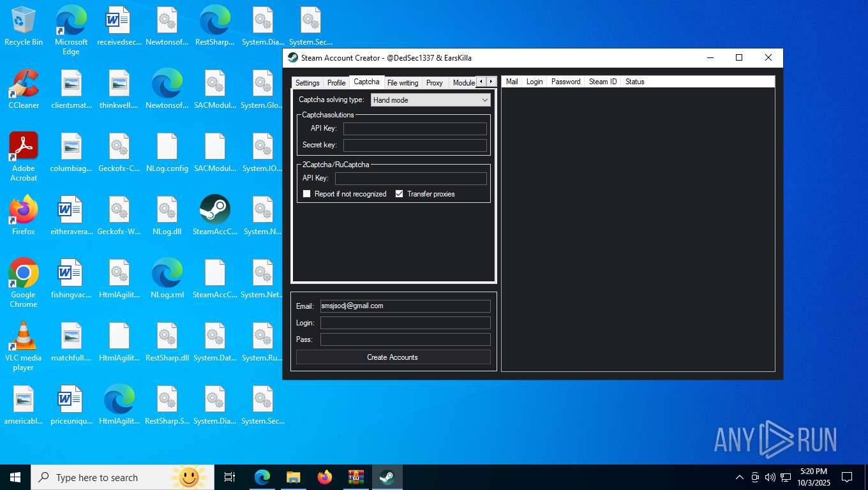
Task: Select the receivedsec... Word document icon
Action: (119, 27)
